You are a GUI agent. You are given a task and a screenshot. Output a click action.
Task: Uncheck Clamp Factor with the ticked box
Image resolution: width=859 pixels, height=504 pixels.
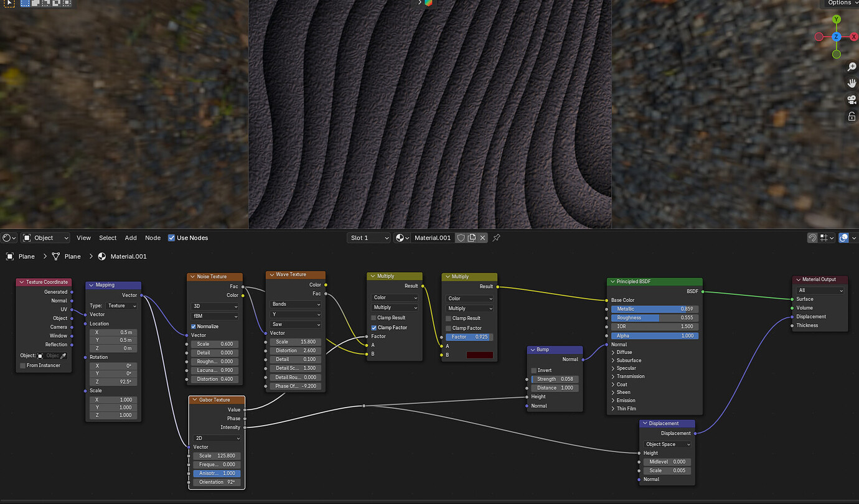[x=373, y=327]
